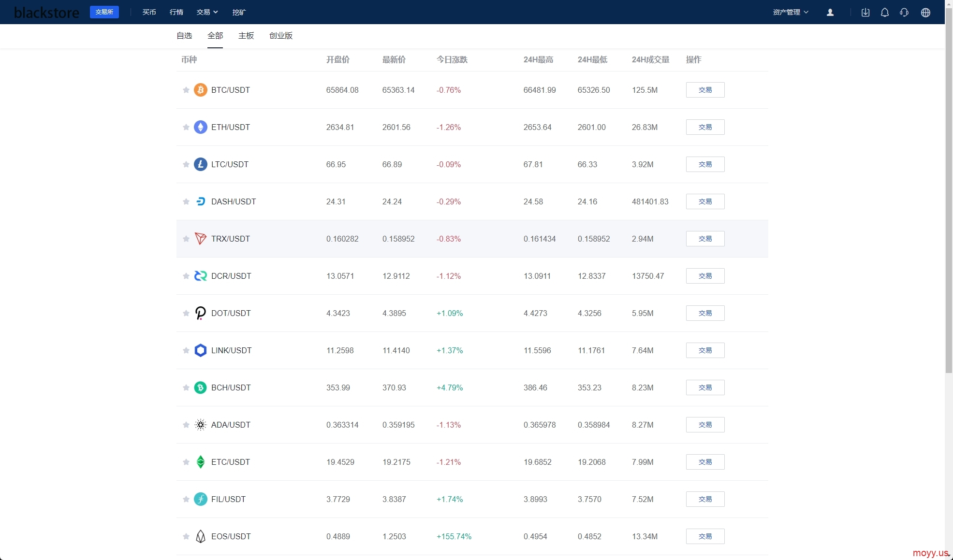Open the user account icon

(830, 13)
